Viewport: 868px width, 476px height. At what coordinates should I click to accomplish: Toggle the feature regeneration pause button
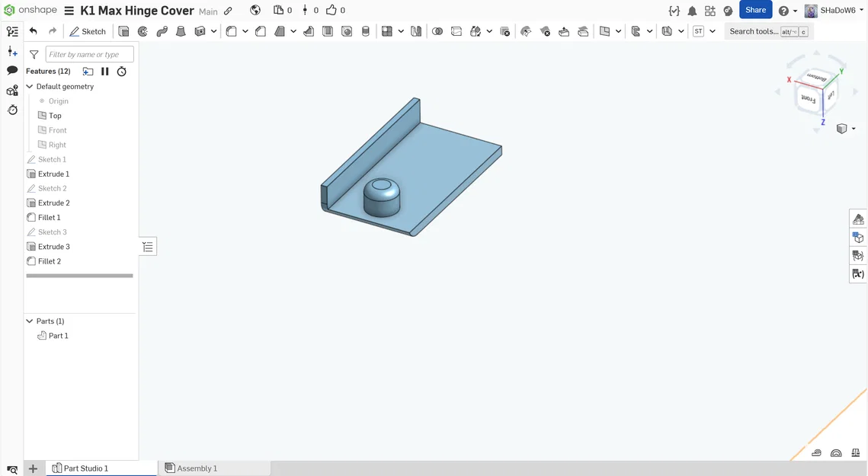[x=104, y=72]
